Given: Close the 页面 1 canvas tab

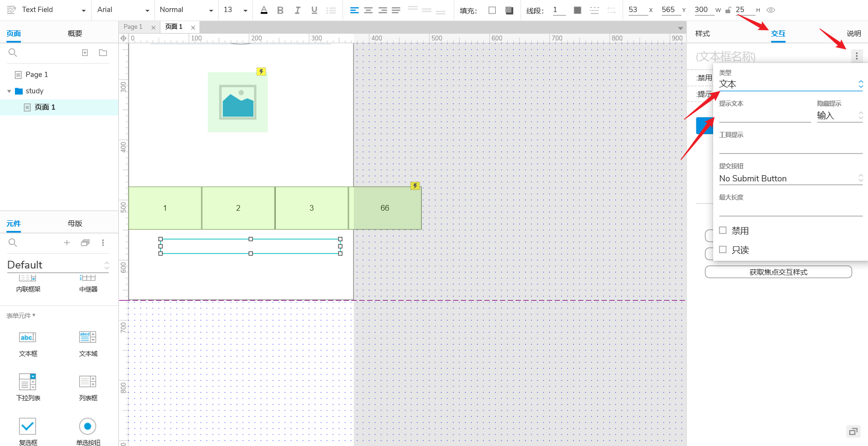Looking at the screenshot, I should (193, 27).
